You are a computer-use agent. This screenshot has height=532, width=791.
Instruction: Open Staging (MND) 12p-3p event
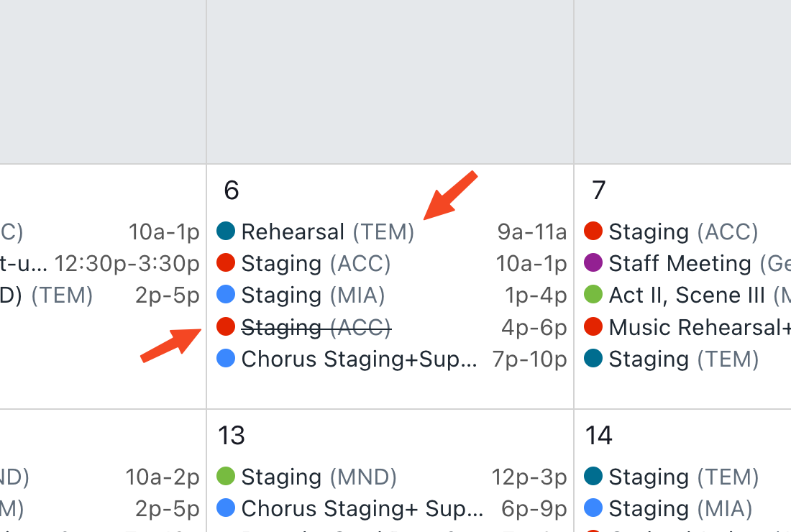pos(391,477)
